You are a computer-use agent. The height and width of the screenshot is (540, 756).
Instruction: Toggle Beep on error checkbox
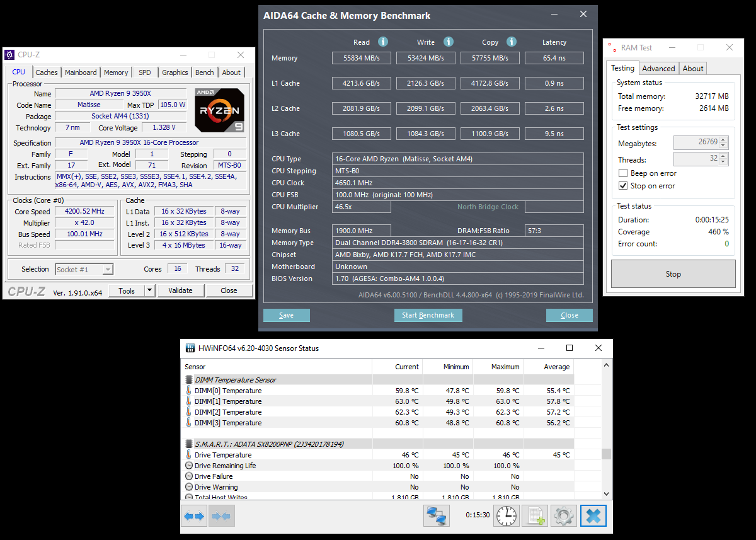pyautogui.click(x=623, y=173)
